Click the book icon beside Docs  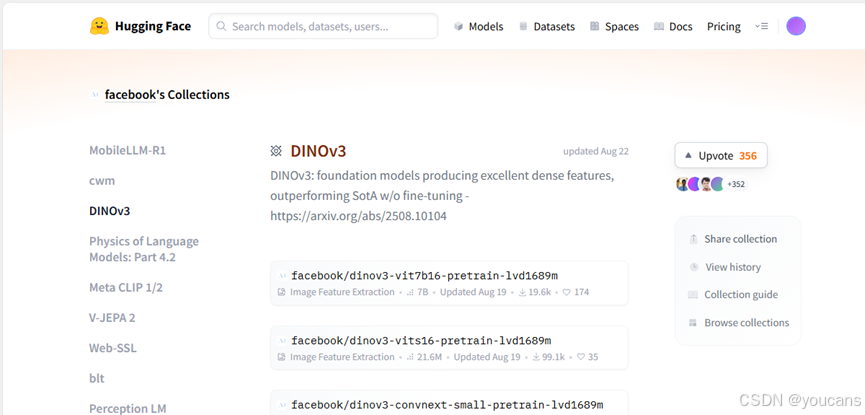pos(659,26)
